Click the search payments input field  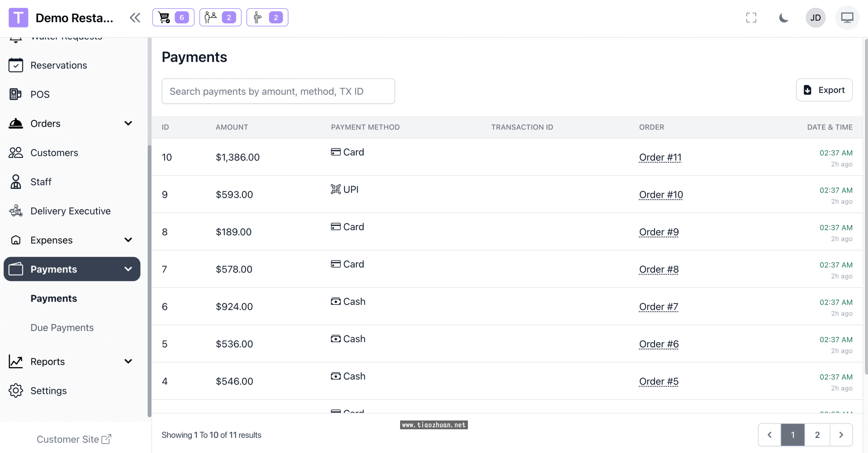point(278,91)
